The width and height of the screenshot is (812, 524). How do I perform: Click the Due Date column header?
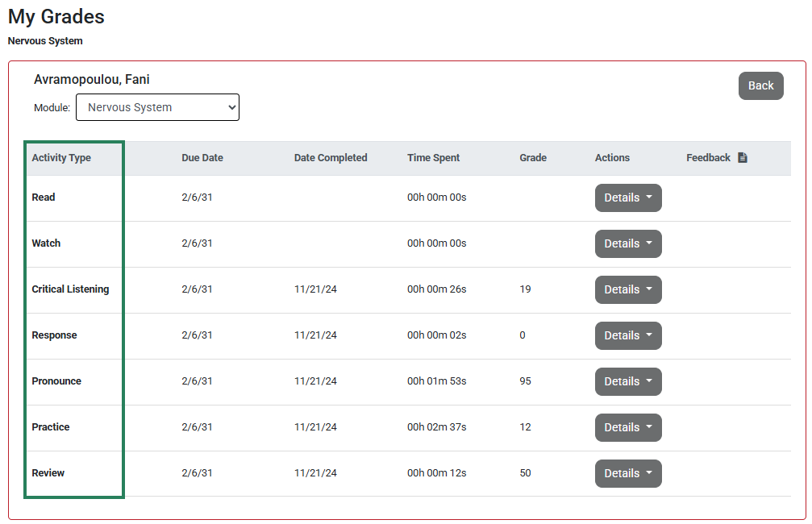click(202, 157)
